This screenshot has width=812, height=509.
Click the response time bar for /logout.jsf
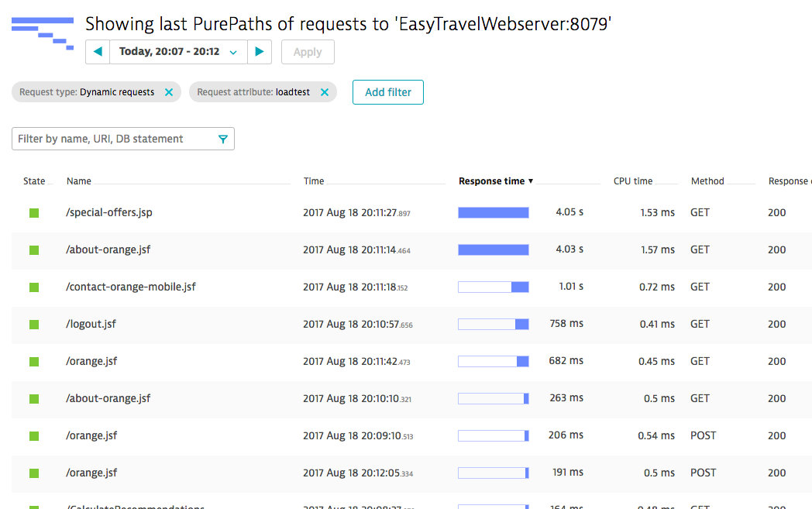[x=494, y=324]
